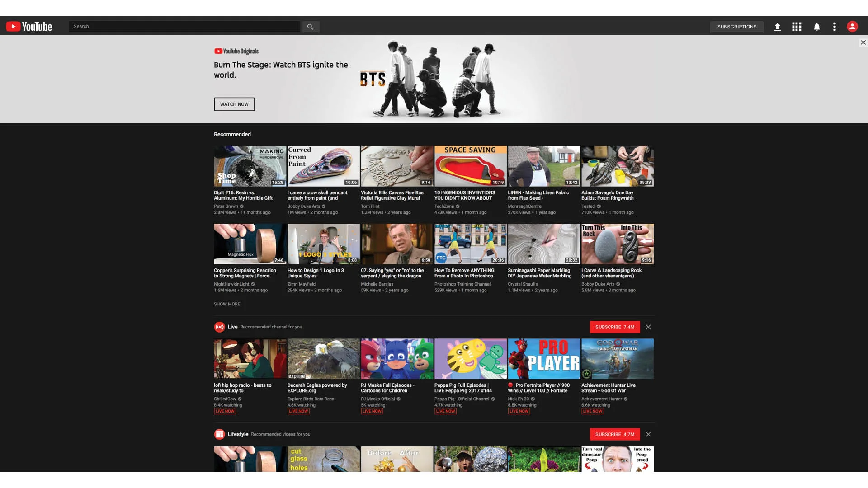The width and height of the screenshot is (868, 488).
Task: Open the YouTube apps grid icon
Action: coord(797,27)
